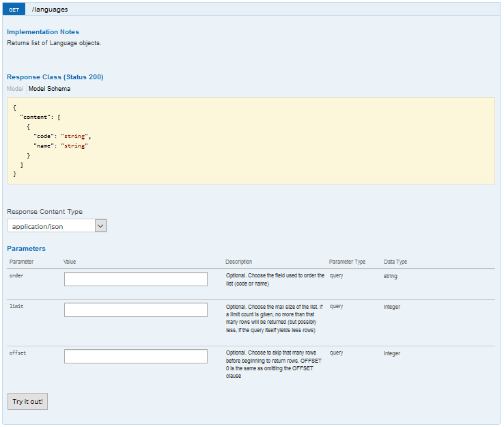This screenshot has width=504, height=427.
Task: Click the offset parameter name label
Action: tap(18, 353)
